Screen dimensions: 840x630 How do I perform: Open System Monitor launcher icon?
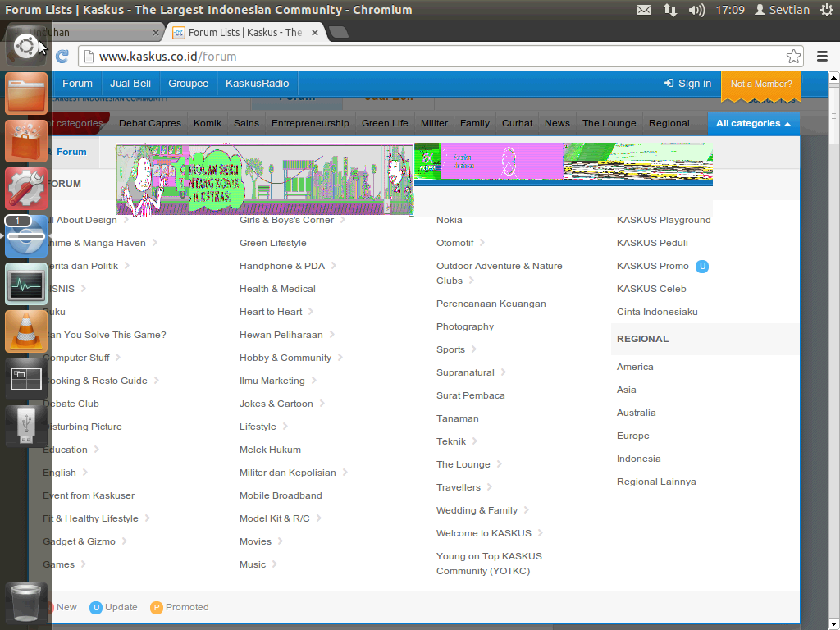pos(25,284)
